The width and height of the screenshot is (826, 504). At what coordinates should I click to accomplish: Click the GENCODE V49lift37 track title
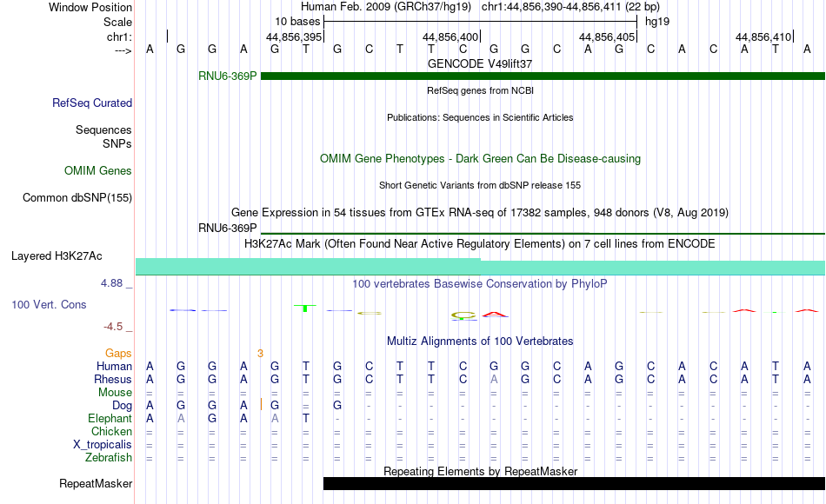480,63
